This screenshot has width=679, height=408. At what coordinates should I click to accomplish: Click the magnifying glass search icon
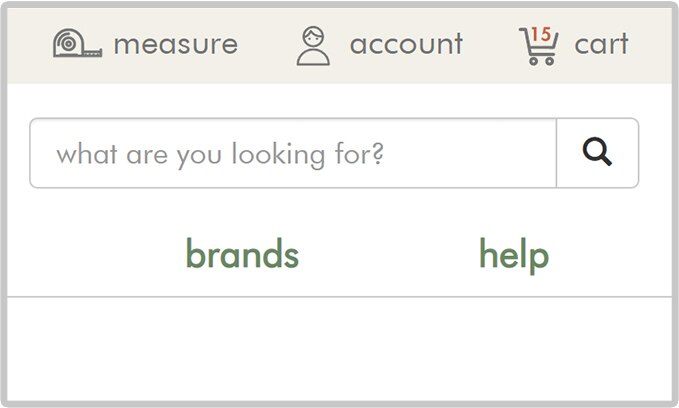click(597, 152)
